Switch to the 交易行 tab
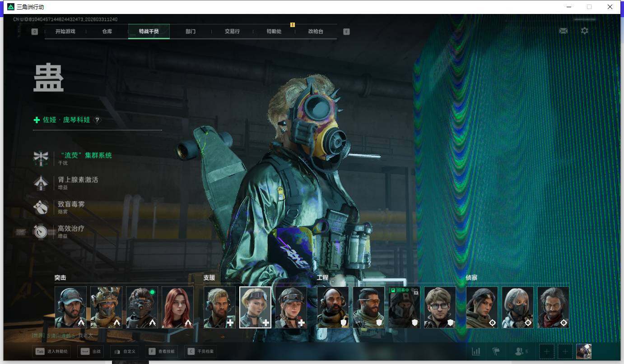This screenshot has width=624, height=364. coord(232,32)
